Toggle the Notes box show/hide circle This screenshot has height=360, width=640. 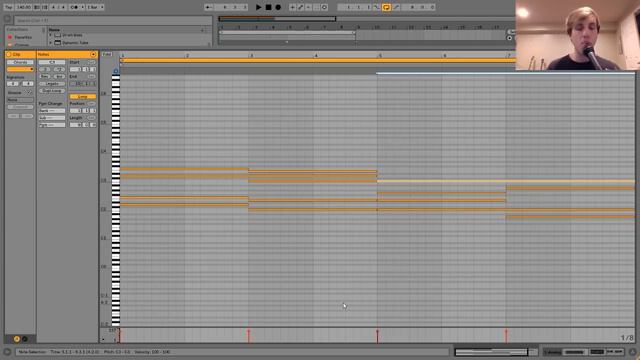click(93, 54)
